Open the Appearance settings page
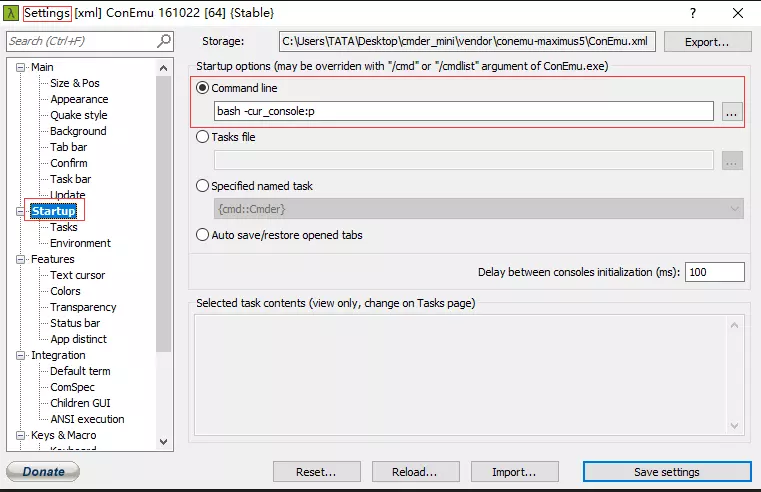Screen dimensions: 761x492 pos(79,99)
